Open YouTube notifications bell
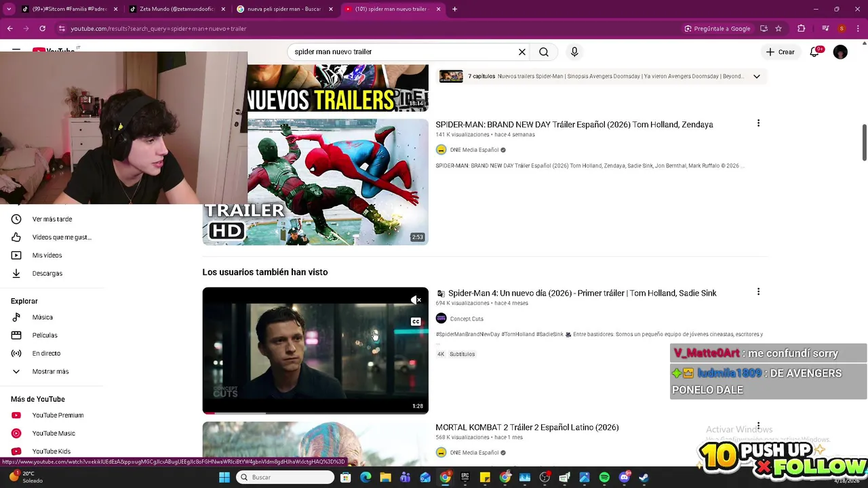 (814, 52)
